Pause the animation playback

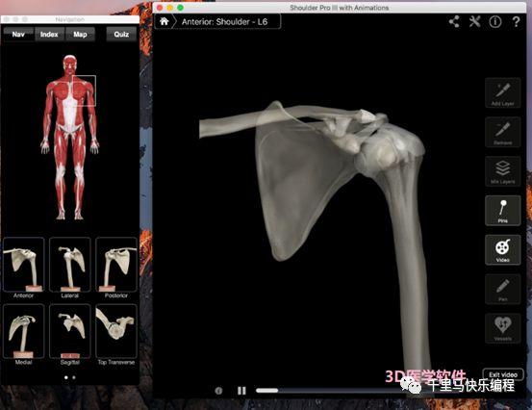click(x=241, y=391)
